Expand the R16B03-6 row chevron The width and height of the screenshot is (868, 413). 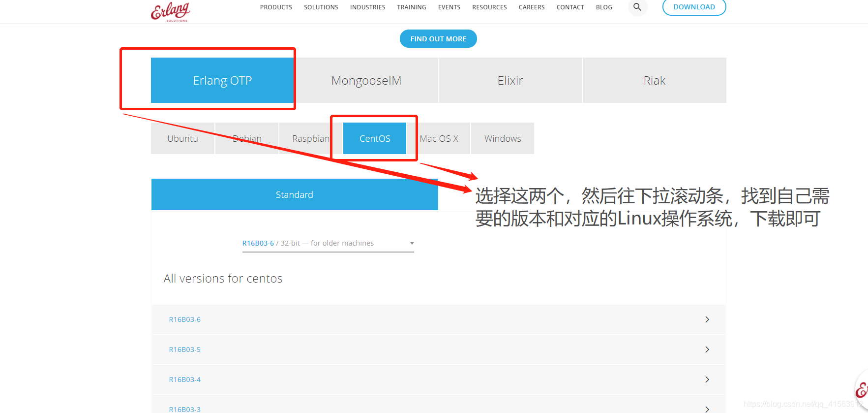[x=707, y=319]
